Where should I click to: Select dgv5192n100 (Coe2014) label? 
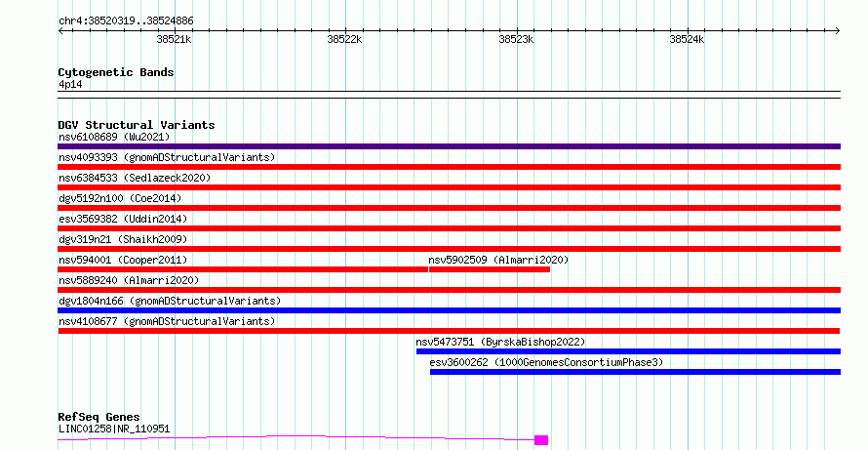point(120,198)
